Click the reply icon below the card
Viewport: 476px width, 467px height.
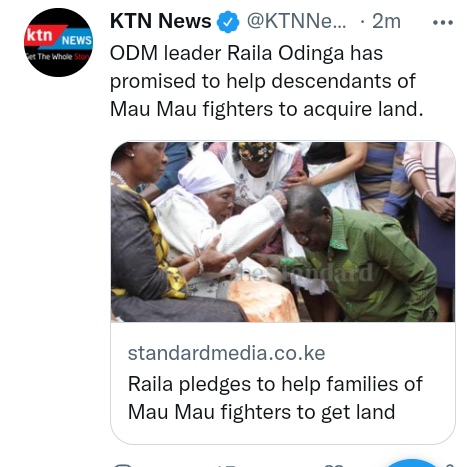coord(123,465)
